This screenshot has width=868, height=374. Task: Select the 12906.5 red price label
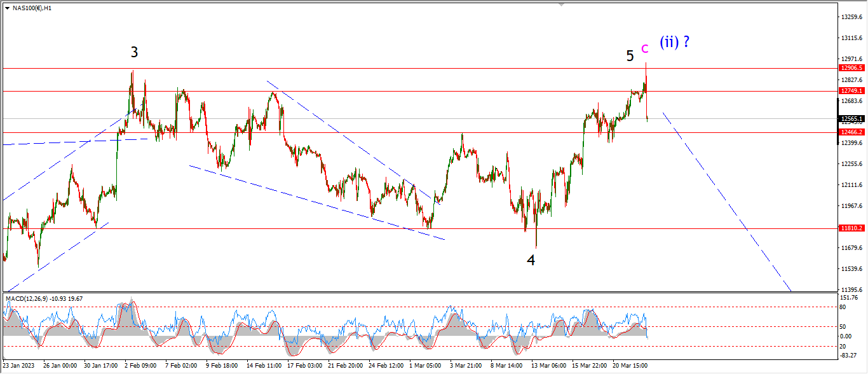click(x=851, y=67)
